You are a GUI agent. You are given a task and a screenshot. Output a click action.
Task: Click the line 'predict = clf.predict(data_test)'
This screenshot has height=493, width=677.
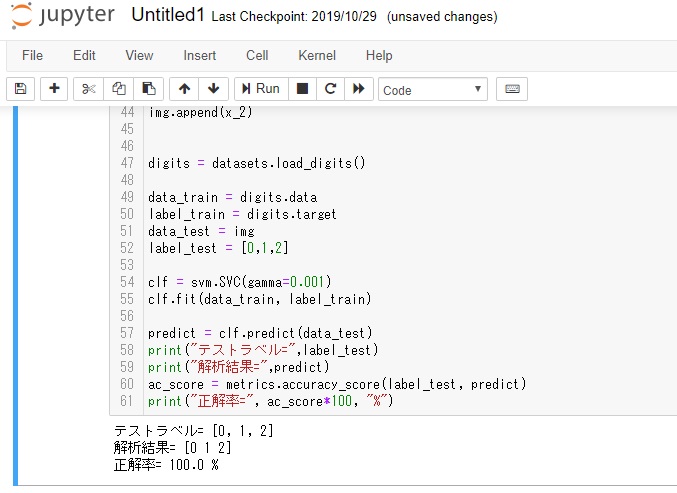[x=260, y=333]
